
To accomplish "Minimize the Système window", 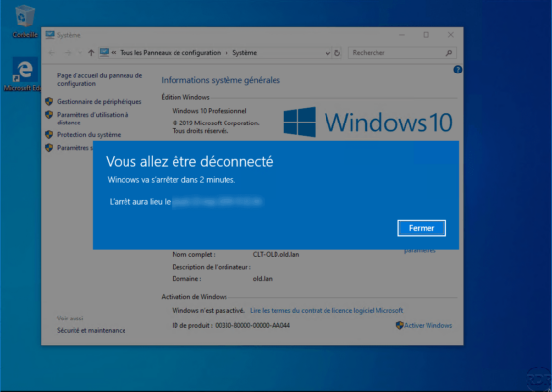I will point(402,35).
